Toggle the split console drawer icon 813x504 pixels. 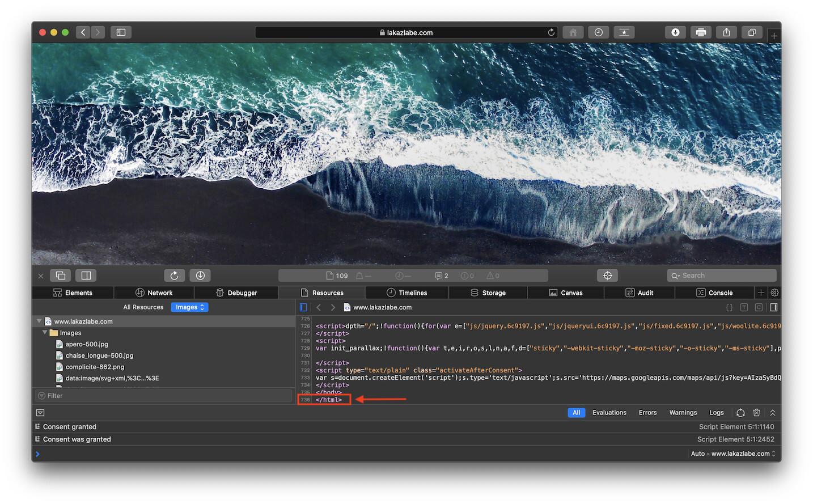click(x=40, y=413)
